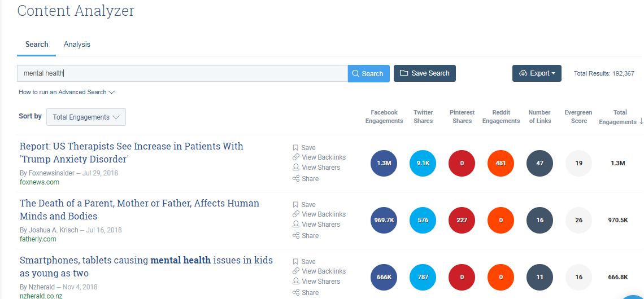Screen dimensions: 644x299
Task: Click the magnifier icon in Search button
Action: (x=355, y=73)
